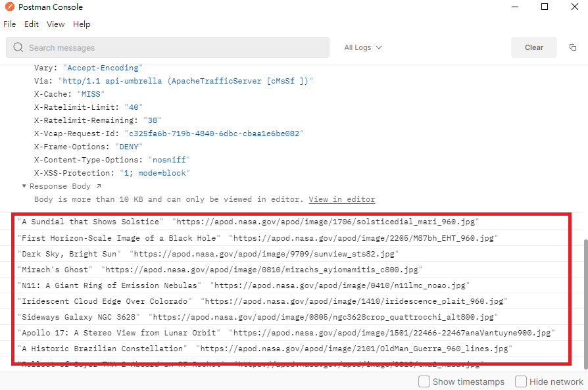The height and width of the screenshot is (390, 588).
Task: Select the "N11: A Giant Ring of Emission Nebulas" row
Action: (291, 285)
